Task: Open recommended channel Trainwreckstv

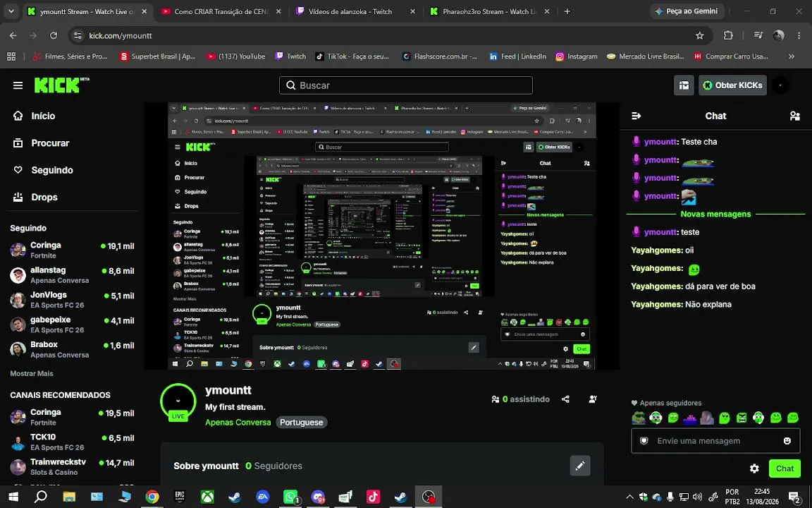Action: (x=72, y=466)
